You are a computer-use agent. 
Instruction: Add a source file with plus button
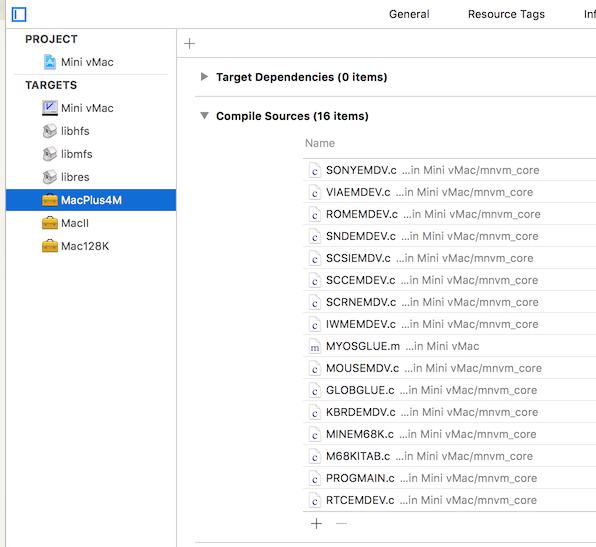click(x=316, y=524)
